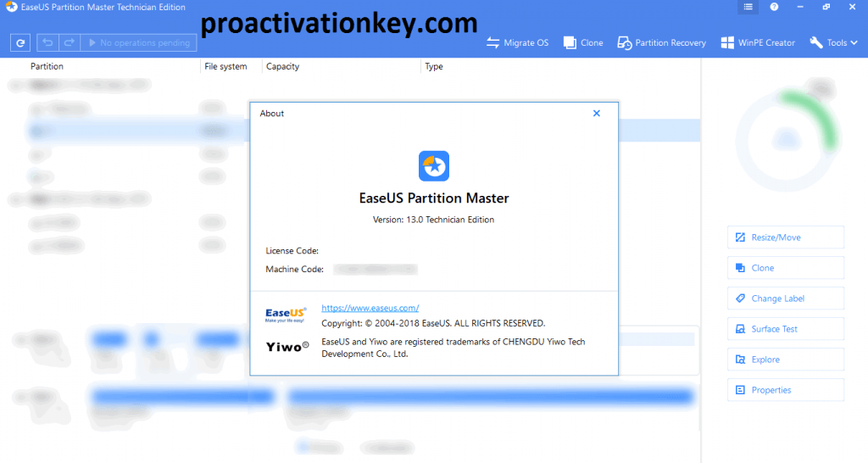
Task: Click the Resize/Move icon in the side panel
Action: (740, 237)
